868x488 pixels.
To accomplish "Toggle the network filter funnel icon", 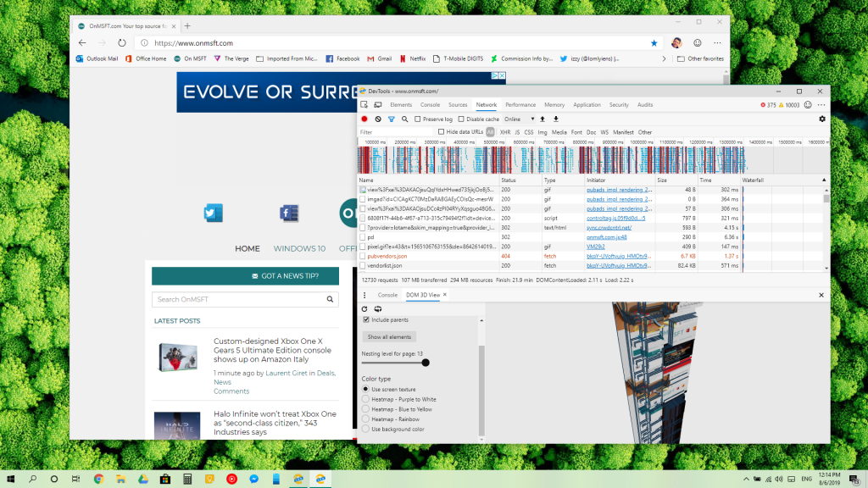I will pyautogui.click(x=392, y=119).
